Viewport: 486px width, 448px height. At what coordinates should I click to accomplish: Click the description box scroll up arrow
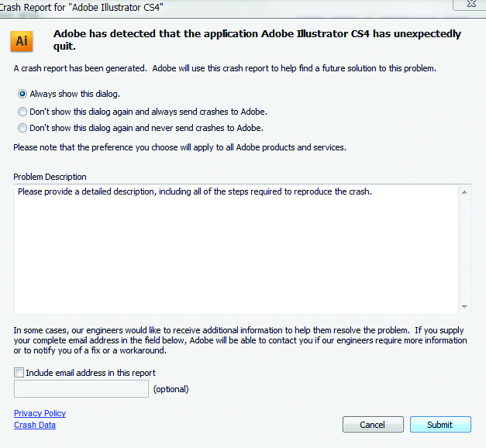tap(465, 191)
